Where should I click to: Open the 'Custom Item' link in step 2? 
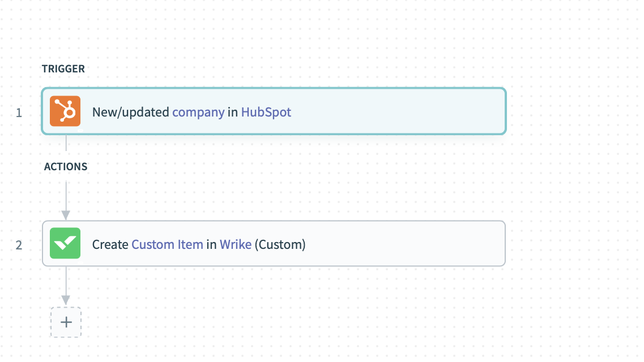tap(167, 244)
